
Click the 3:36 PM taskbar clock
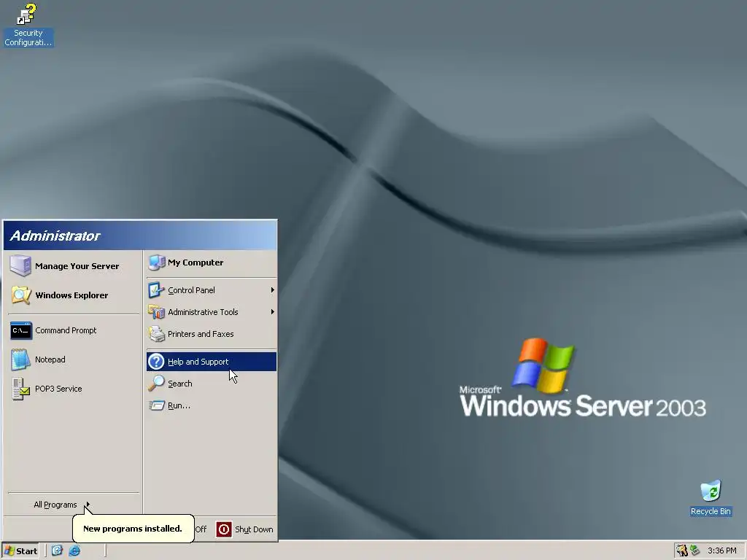click(721, 551)
